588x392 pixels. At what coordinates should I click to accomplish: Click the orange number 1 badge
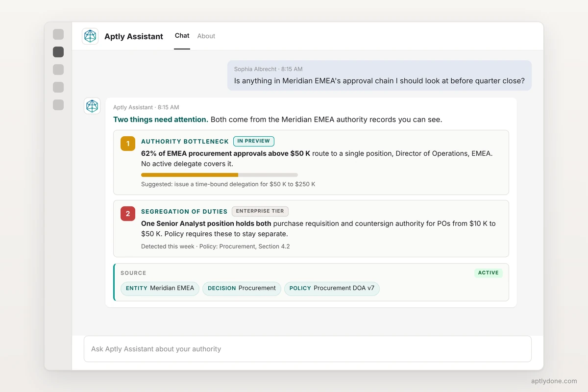[x=128, y=144]
